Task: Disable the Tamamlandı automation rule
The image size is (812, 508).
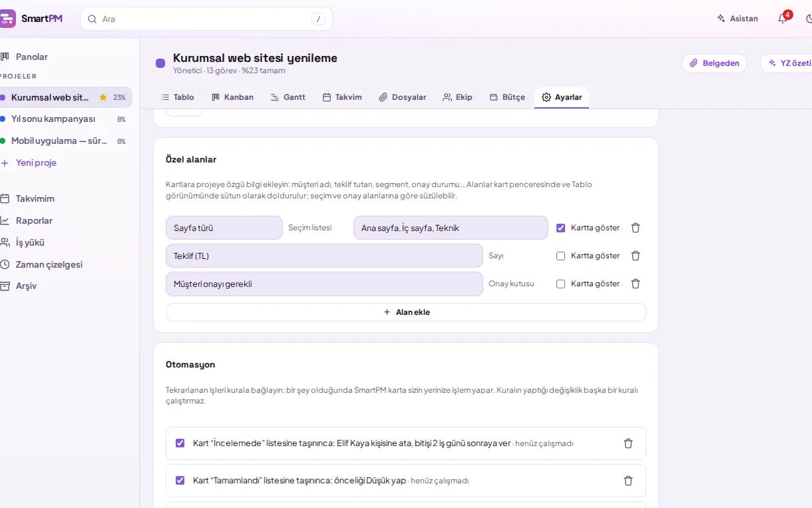Action: (180, 481)
